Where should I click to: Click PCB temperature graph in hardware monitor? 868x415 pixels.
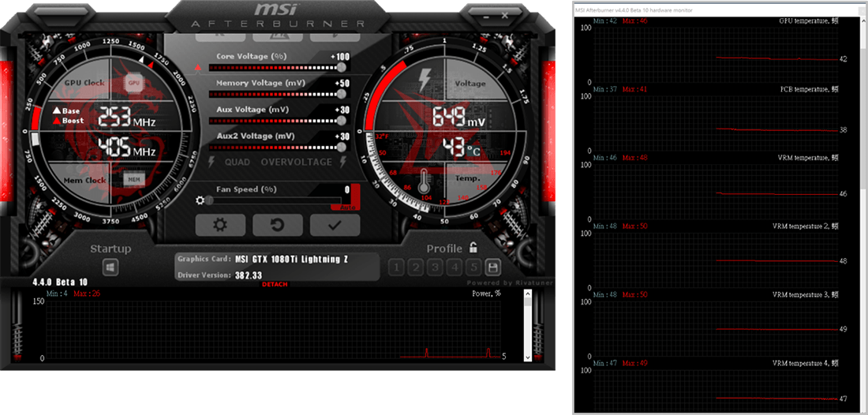coord(716,123)
